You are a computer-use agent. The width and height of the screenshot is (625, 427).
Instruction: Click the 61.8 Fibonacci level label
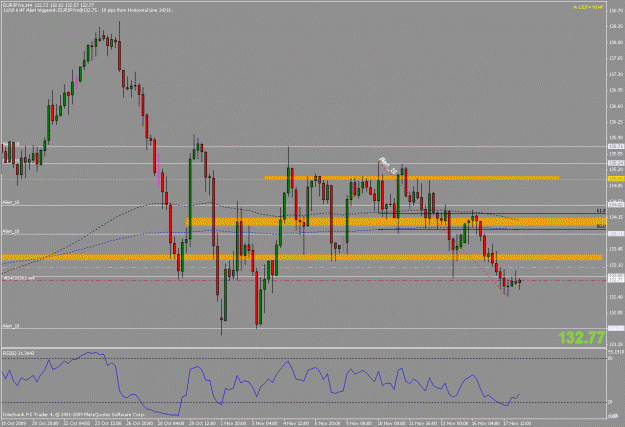tap(601, 211)
